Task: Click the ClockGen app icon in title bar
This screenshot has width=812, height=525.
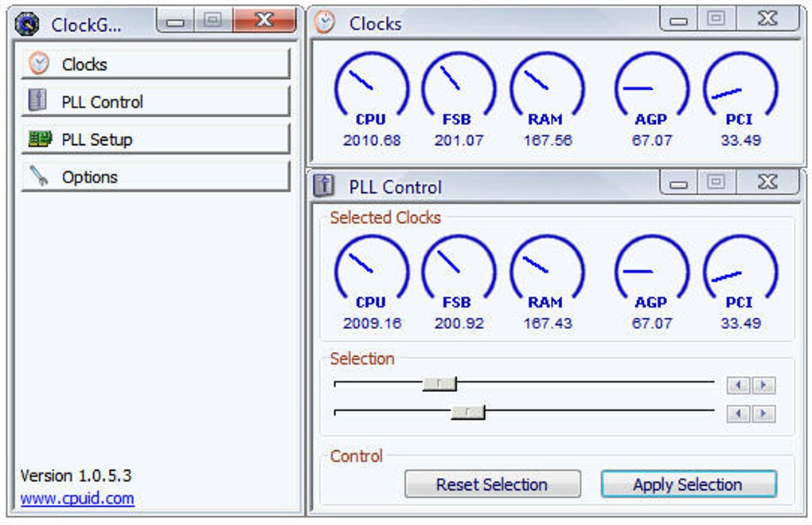Action: coord(27,24)
